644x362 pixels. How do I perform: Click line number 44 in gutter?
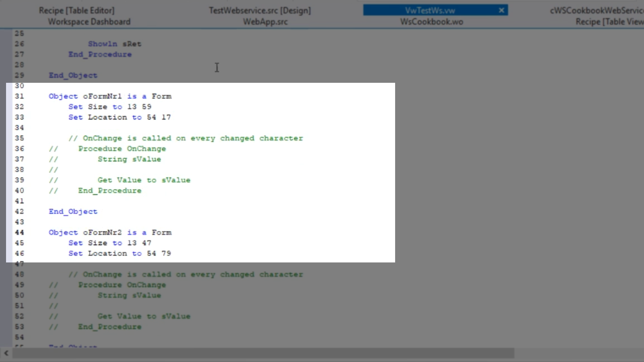[19, 232]
